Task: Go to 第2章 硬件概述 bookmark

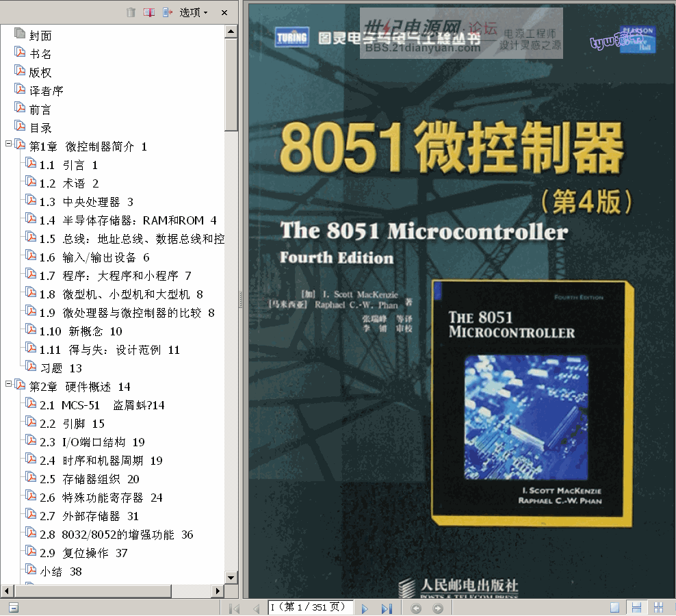Action: tap(80, 387)
